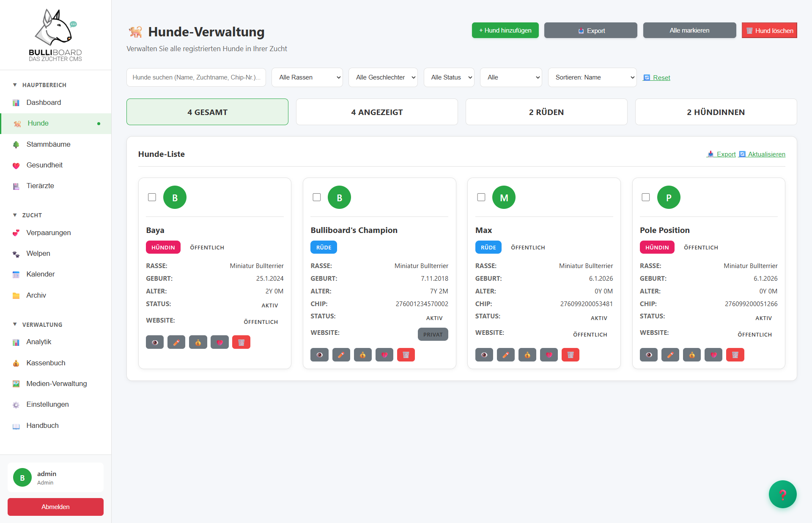Click the eye view icon on Pole Position's card
812x523 pixels.
click(648, 355)
